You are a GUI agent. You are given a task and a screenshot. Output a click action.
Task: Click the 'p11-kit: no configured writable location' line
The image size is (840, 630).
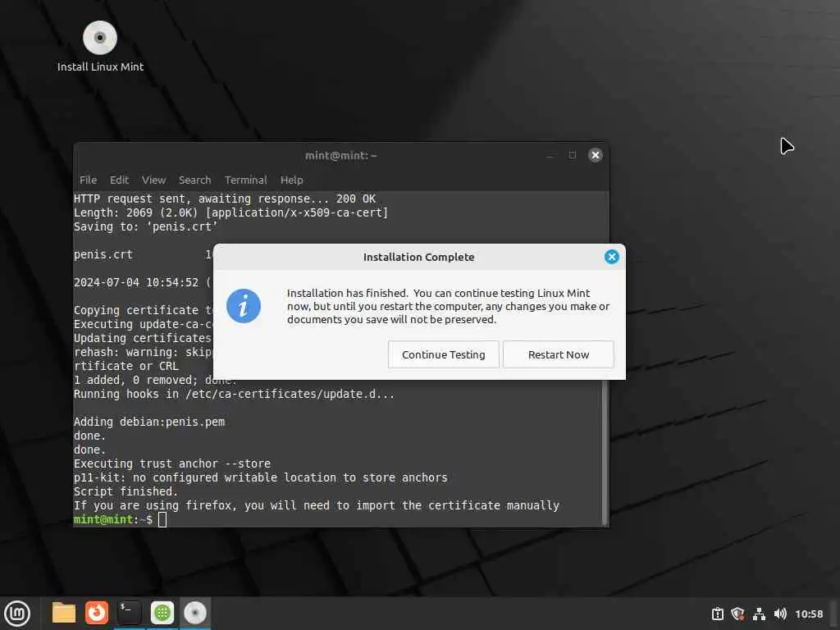coord(260,477)
